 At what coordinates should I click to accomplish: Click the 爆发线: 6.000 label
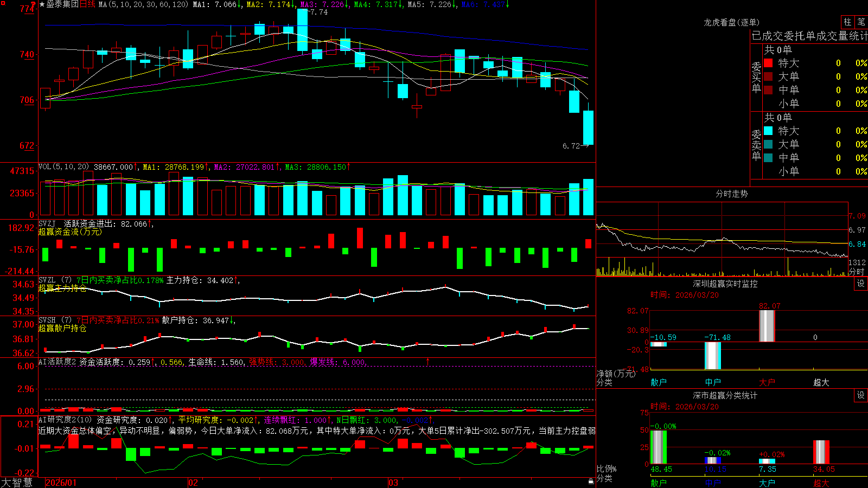pos(338,362)
